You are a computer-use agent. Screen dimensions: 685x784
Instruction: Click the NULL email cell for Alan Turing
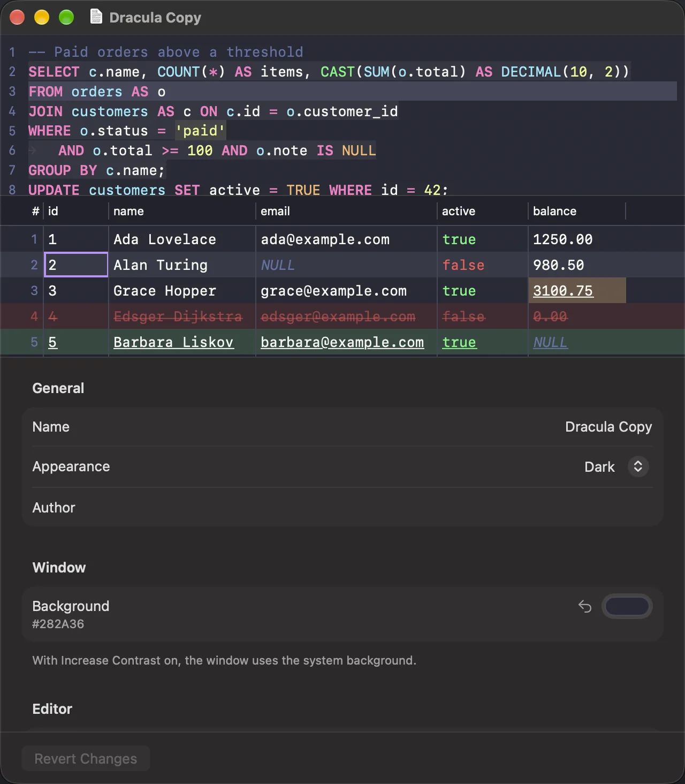point(346,265)
